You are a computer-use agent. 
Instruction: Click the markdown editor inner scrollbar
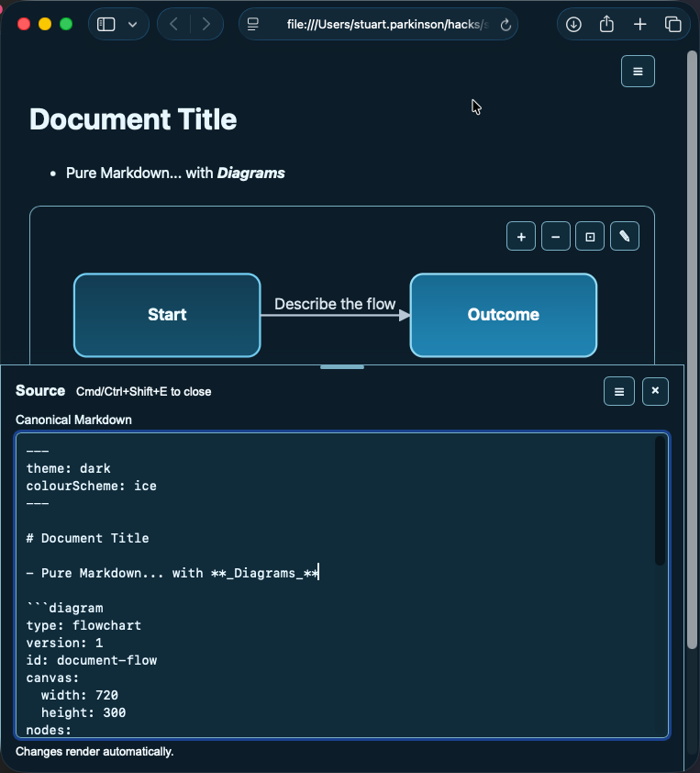(661, 500)
